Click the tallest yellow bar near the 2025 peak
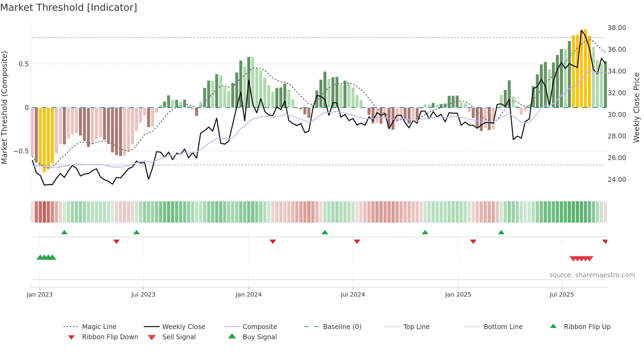 586,69
